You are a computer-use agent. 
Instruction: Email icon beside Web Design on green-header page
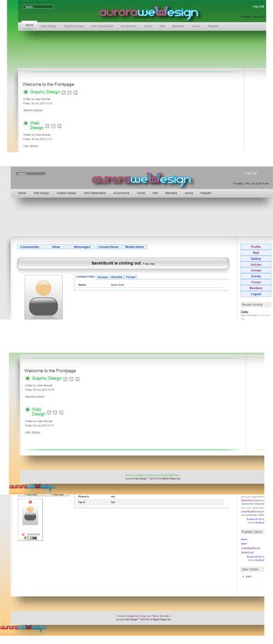tap(59, 126)
